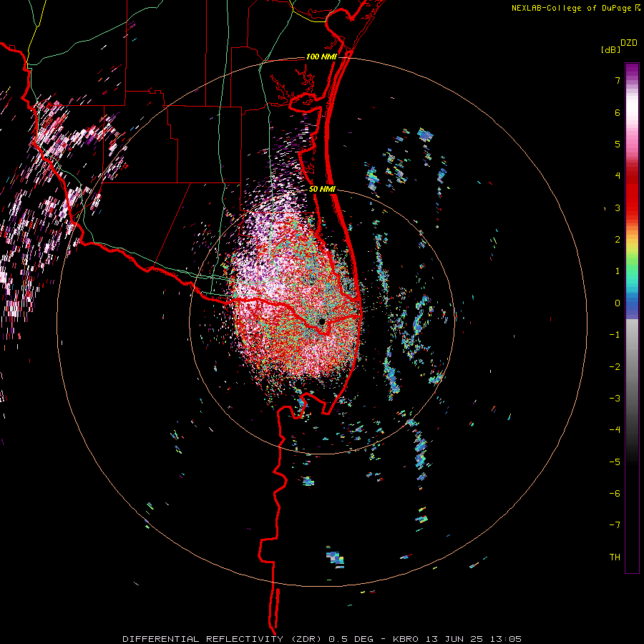The image size is (644, 644).
Task: Click the 2 value on the color scale
Action: click(618, 240)
